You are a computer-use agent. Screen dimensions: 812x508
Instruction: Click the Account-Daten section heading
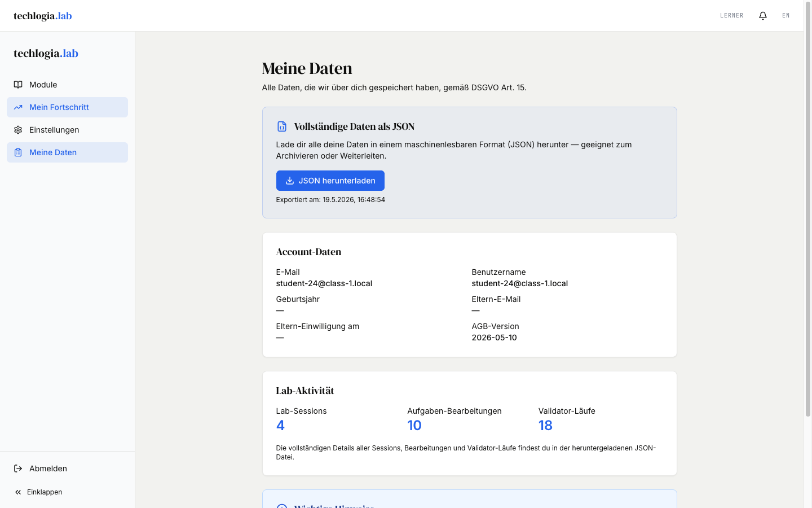(309, 252)
